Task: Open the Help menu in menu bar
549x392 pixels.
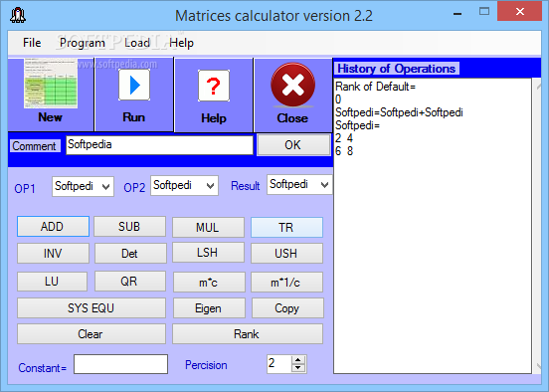Action: [x=181, y=43]
